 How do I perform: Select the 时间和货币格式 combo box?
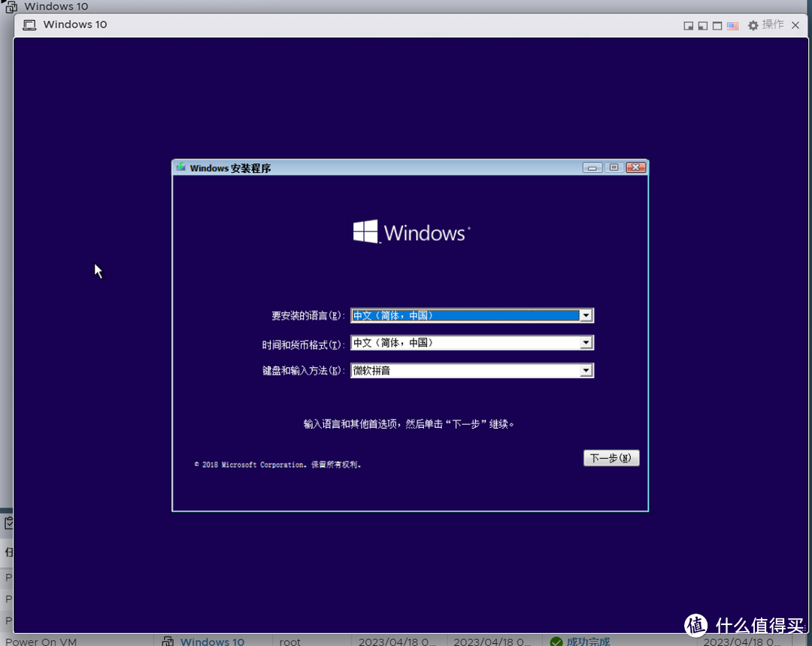471,343
